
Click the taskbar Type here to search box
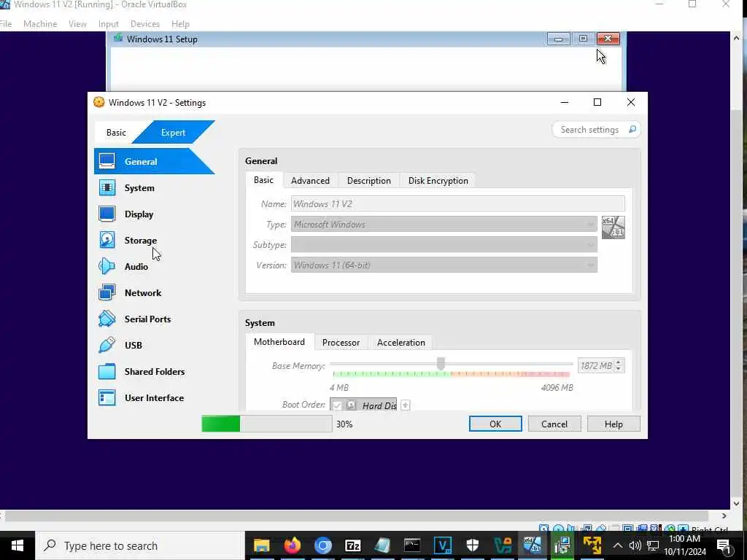[140, 545]
